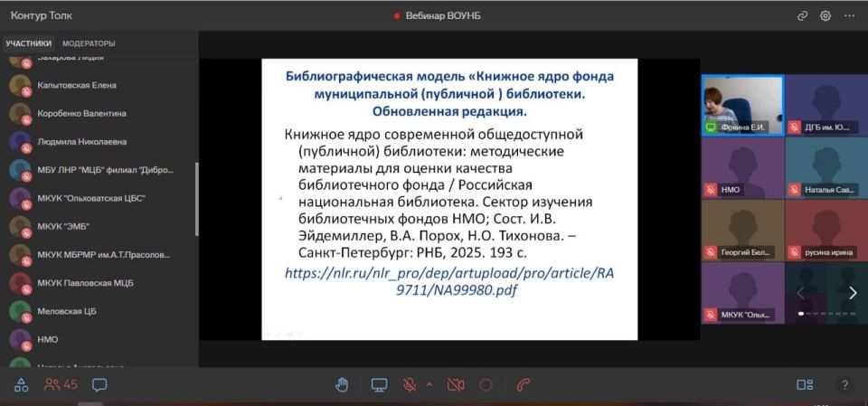Screen dimensions: 868x406
Task: Switch to the УЧАСТНИКИ tab
Action: click(x=29, y=43)
